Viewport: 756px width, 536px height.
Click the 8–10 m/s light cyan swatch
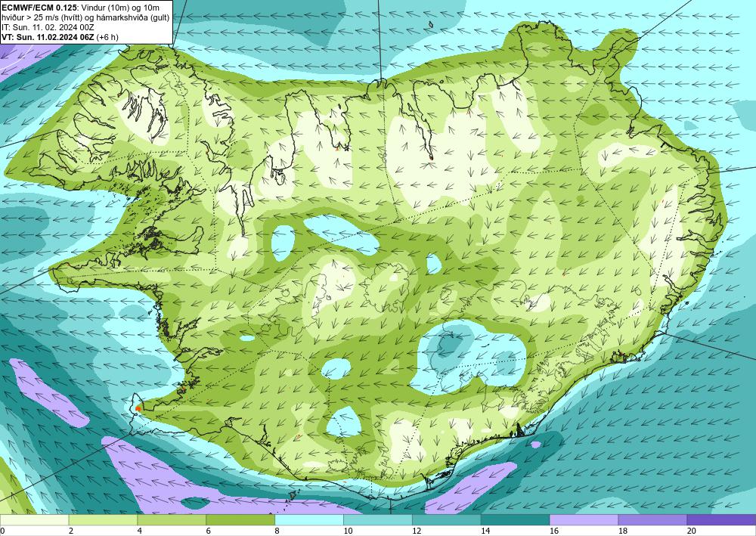[x=309, y=519]
